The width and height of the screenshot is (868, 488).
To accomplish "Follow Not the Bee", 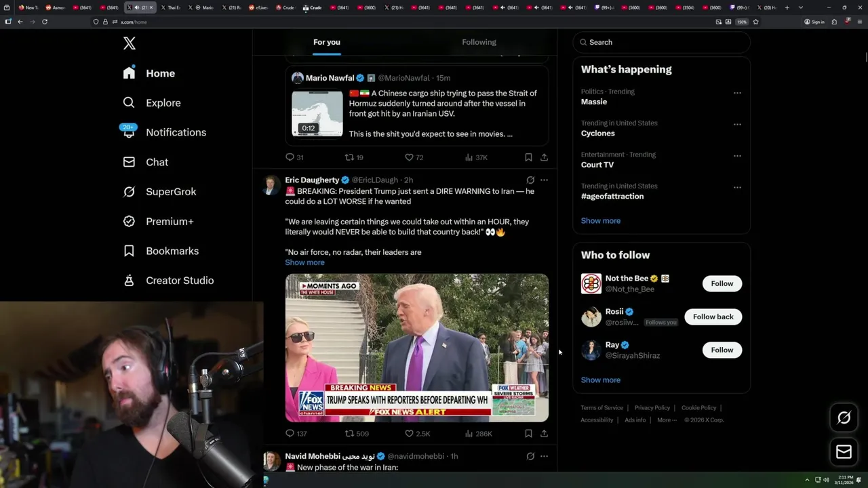I will pyautogui.click(x=722, y=284).
